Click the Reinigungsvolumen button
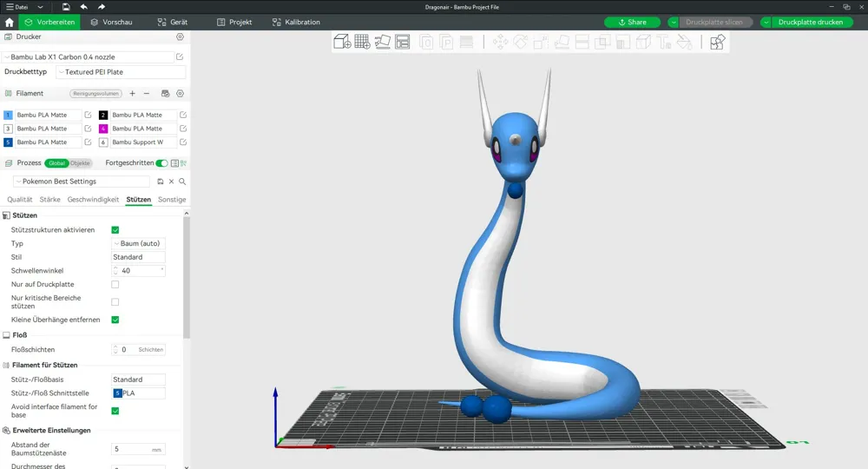Screen dimensions: 868x469 click(x=95, y=94)
